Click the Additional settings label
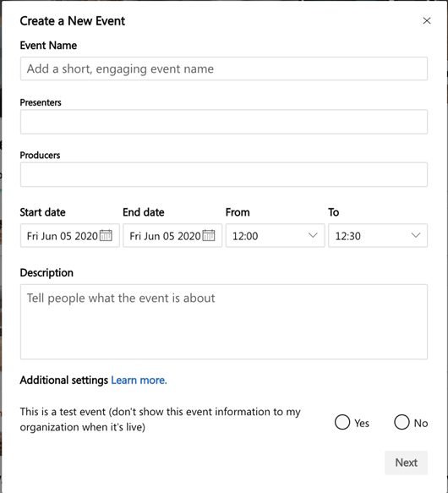 coord(64,381)
